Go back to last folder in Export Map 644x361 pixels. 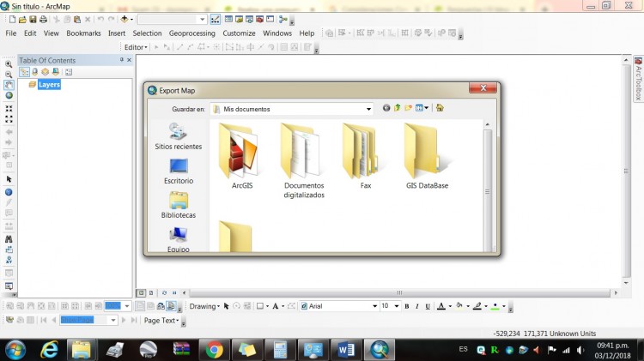click(x=386, y=108)
